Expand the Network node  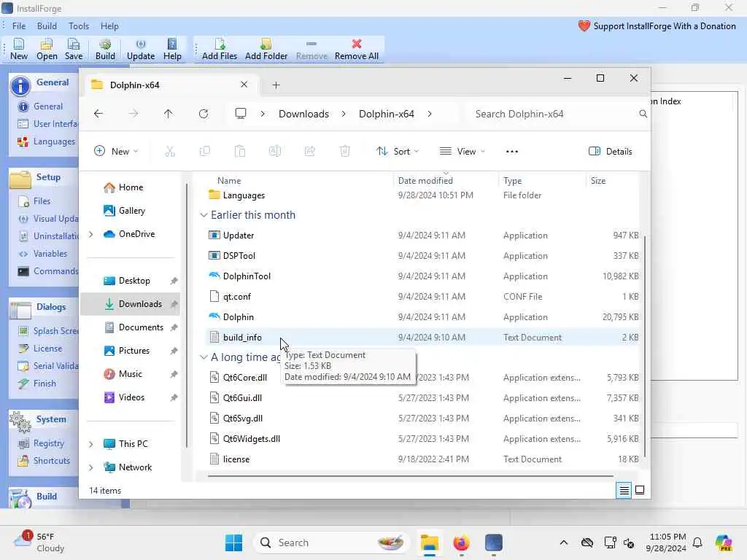[x=90, y=467]
